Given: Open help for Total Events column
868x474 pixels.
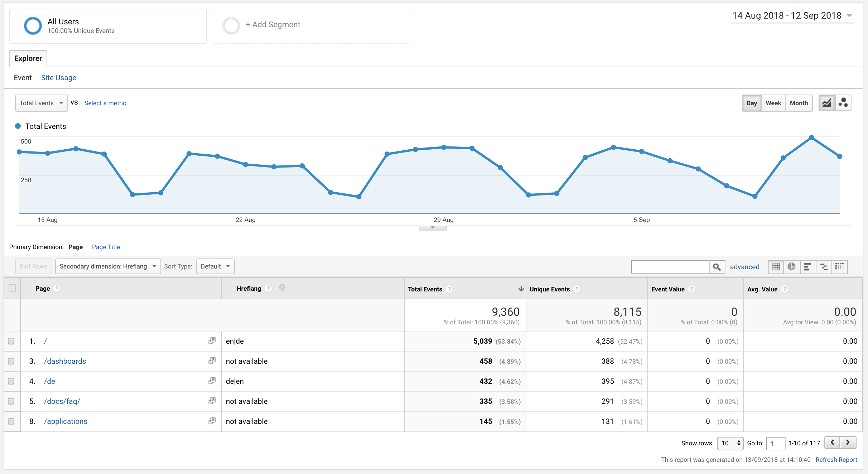Looking at the screenshot, I should pos(449,289).
